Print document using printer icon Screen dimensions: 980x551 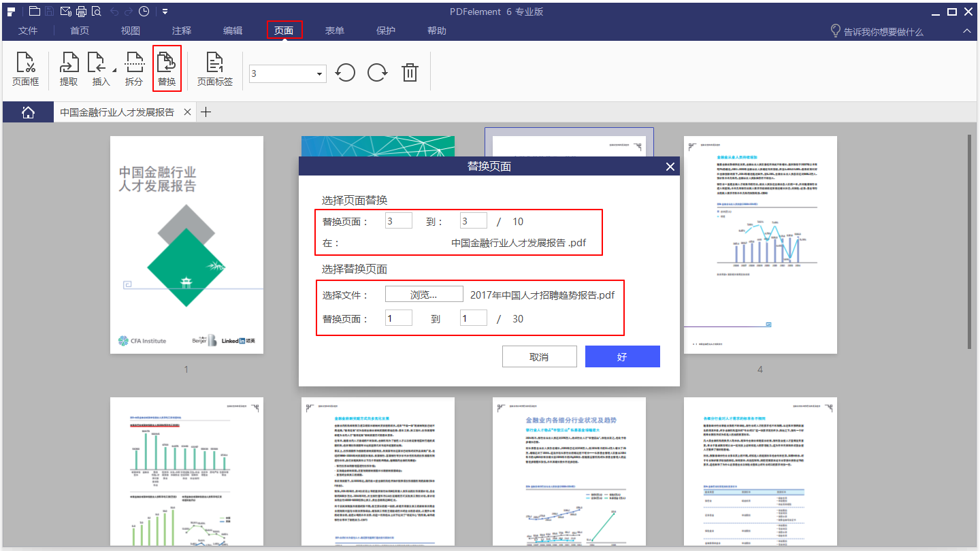click(x=81, y=12)
